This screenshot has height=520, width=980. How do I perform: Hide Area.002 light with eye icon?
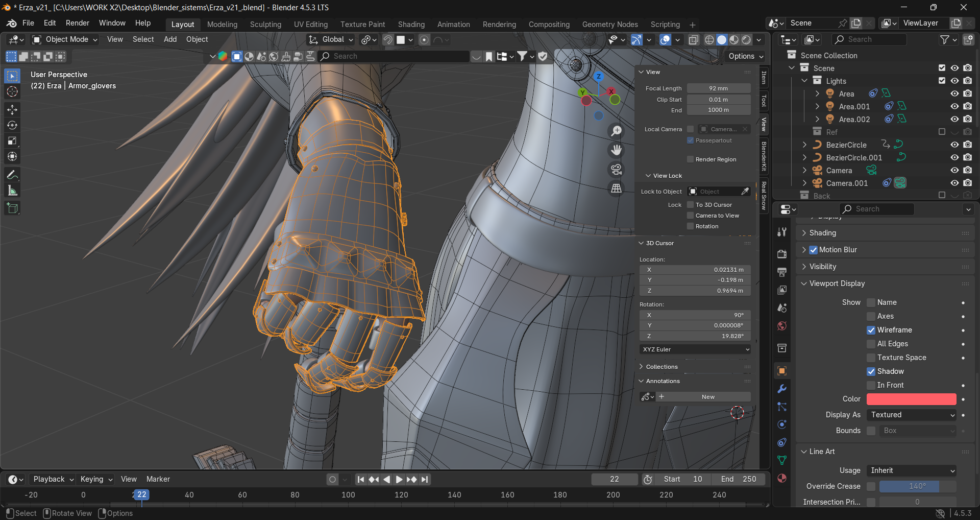(x=954, y=119)
